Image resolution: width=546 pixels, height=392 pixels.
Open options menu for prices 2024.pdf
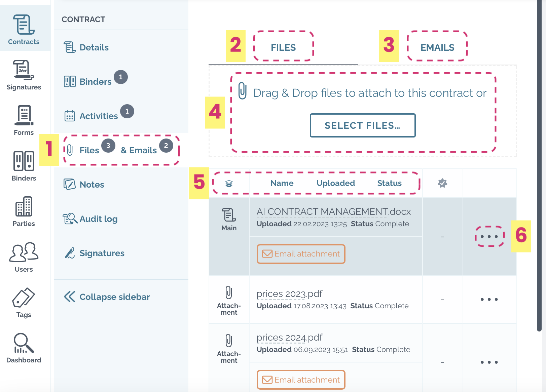click(x=489, y=362)
